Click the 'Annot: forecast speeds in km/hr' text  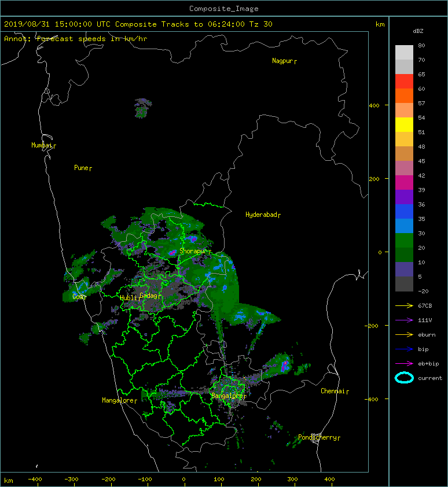click(x=76, y=39)
